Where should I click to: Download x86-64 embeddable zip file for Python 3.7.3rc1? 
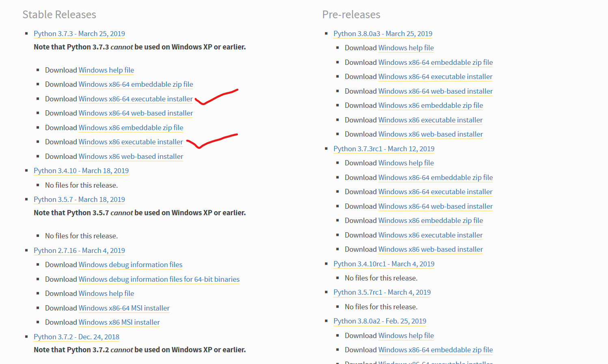(436, 178)
